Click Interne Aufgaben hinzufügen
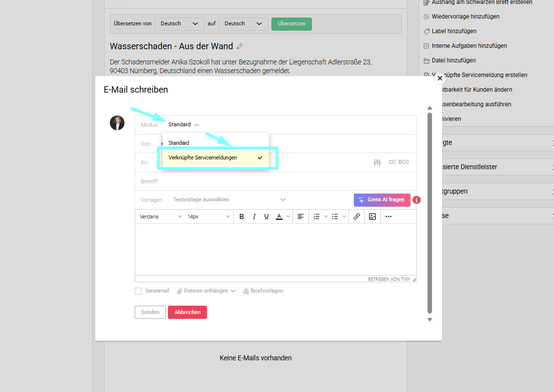Viewport: 554px width, 392px height. pyautogui.click(x=469, y=46)
